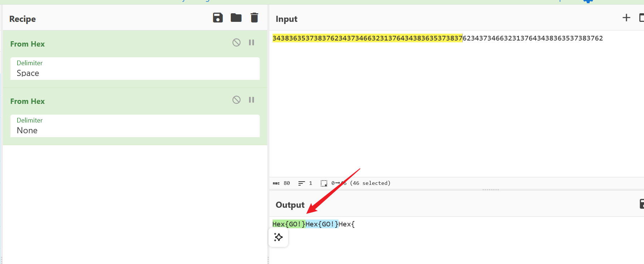Image resolution: width=644 pixels, height=264 pixels.
Task: Click the first From Hex operation title
Action: coord(28,44)
